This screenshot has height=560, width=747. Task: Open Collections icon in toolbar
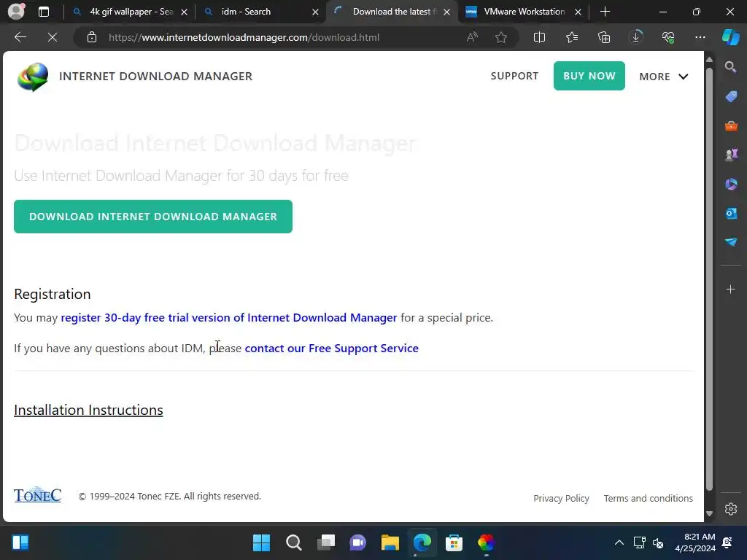[604, 37]
